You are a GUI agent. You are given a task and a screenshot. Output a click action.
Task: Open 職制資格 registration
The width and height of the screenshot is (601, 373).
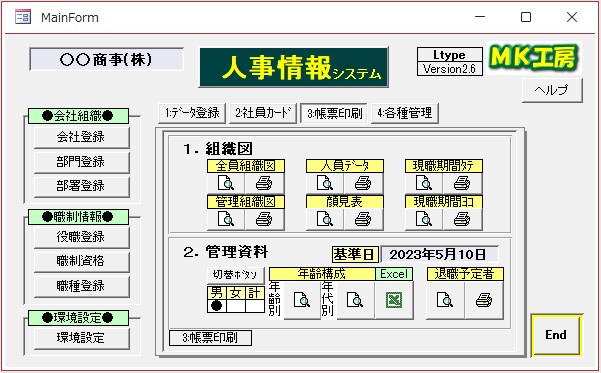(81, 261)
